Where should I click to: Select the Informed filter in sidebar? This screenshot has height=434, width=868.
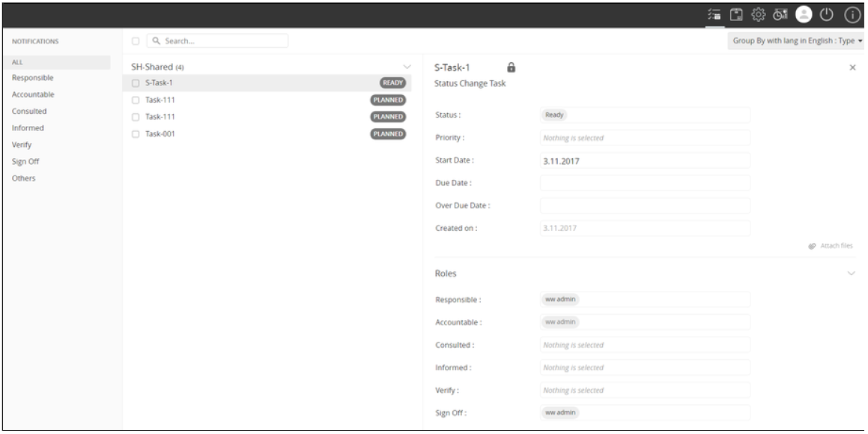tap(28, 128)
